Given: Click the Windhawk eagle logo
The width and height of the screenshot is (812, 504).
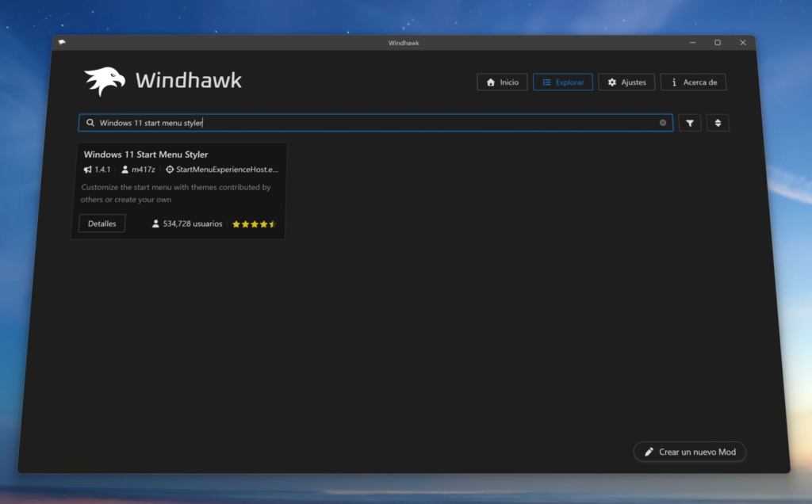Looking at the screenshot, I should [105, 82].
